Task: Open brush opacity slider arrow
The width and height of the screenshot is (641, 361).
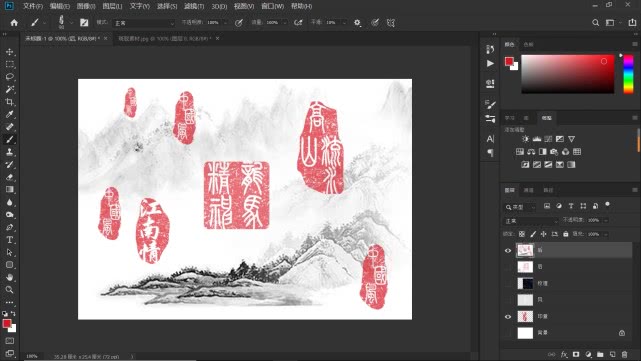Action: [x=225, y=23]
